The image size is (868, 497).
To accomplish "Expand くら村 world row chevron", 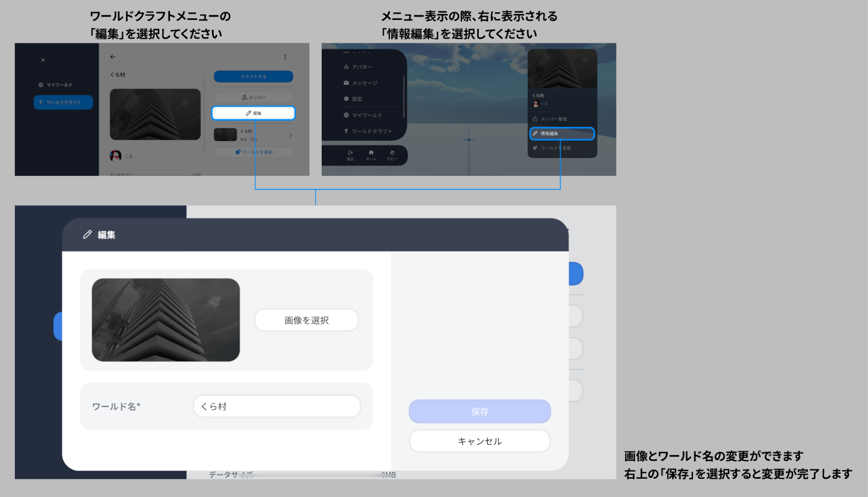I will pos(290,136).
